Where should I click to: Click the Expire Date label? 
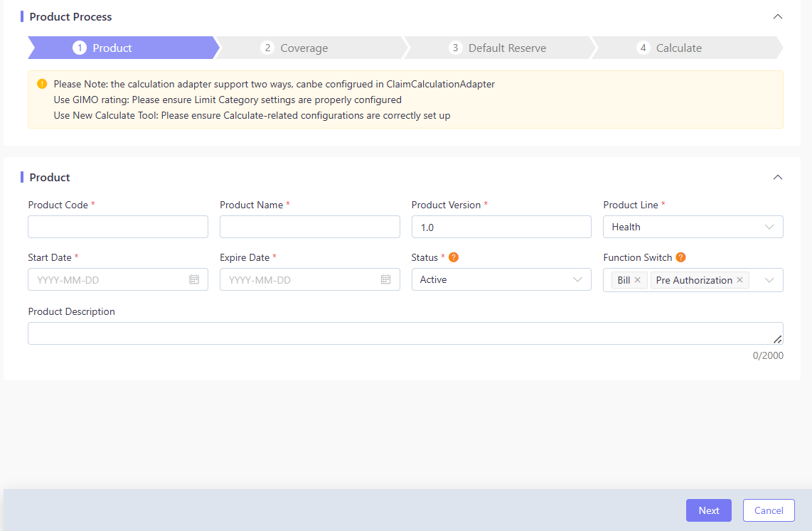[x=245, y=257]
